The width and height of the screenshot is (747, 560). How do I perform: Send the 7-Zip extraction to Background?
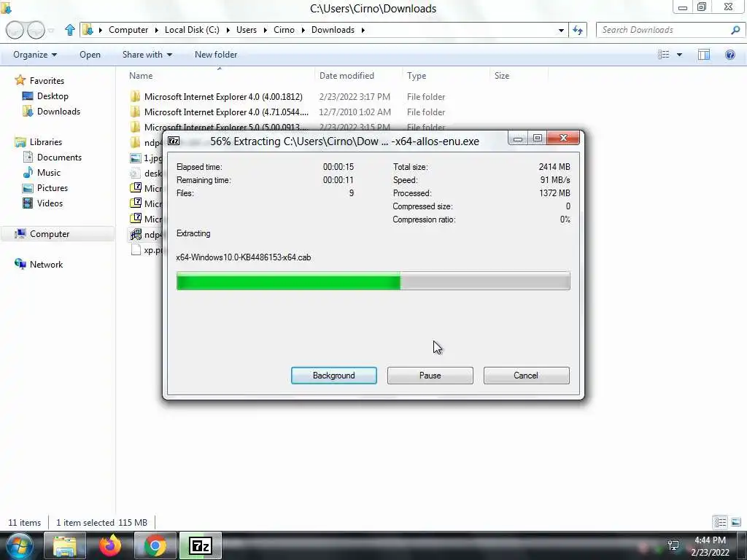333,376
